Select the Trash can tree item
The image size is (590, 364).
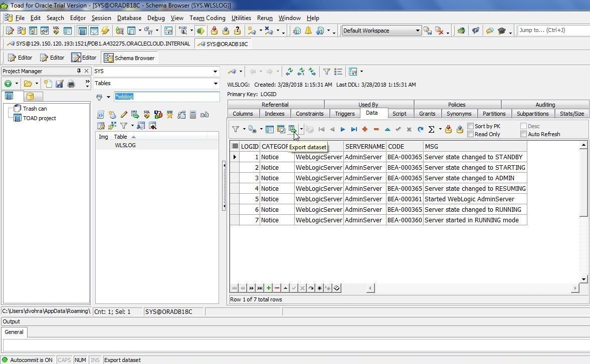[x=35, y=109]
